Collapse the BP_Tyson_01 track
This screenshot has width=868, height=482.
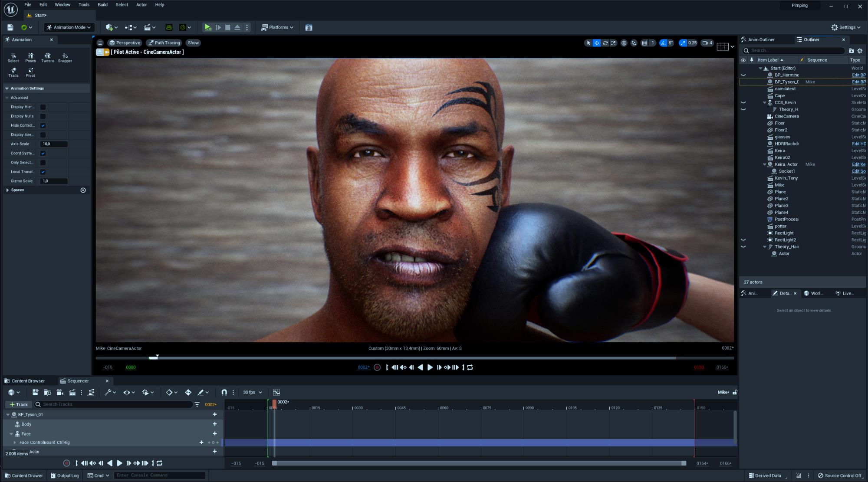click(x=8, y=415)
